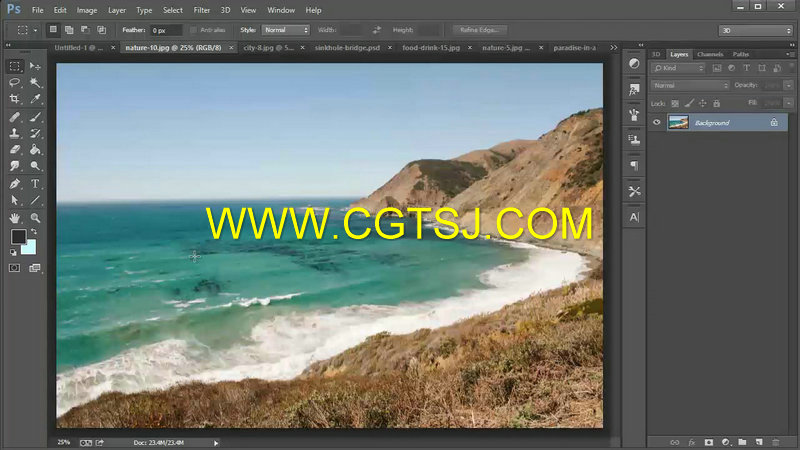Open the Character panel icon
800x450 pixels.
(634, 217)
